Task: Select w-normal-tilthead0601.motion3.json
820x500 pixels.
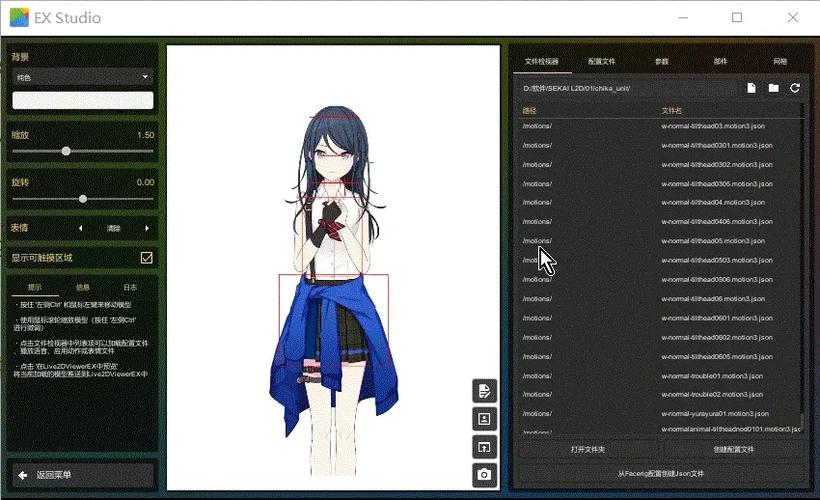Action: (716, 318)
